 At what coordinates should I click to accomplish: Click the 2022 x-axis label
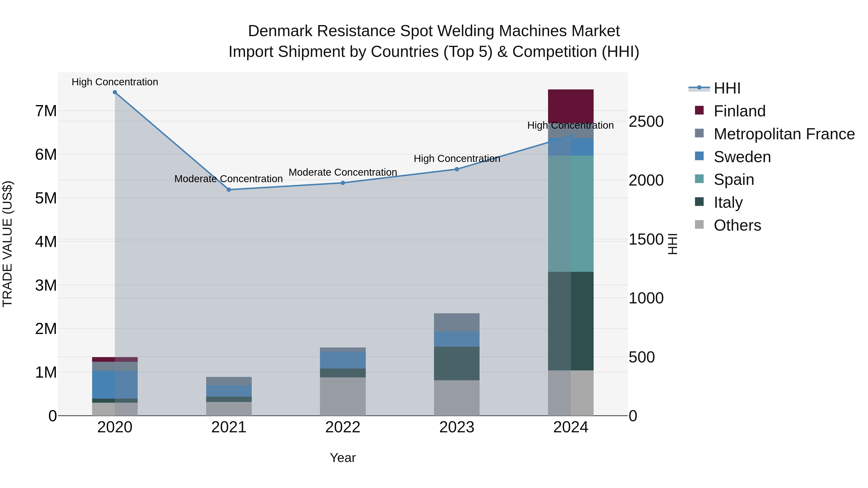coord(343,427)
